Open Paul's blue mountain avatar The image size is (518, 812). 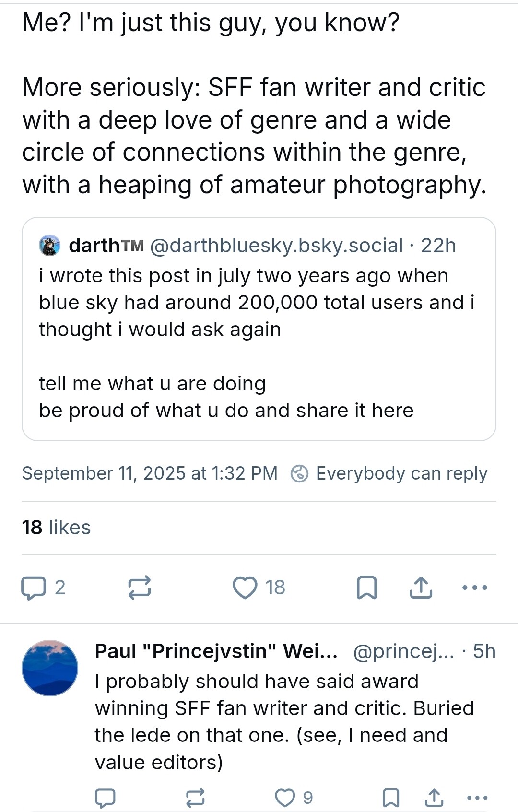pos(50,668)
